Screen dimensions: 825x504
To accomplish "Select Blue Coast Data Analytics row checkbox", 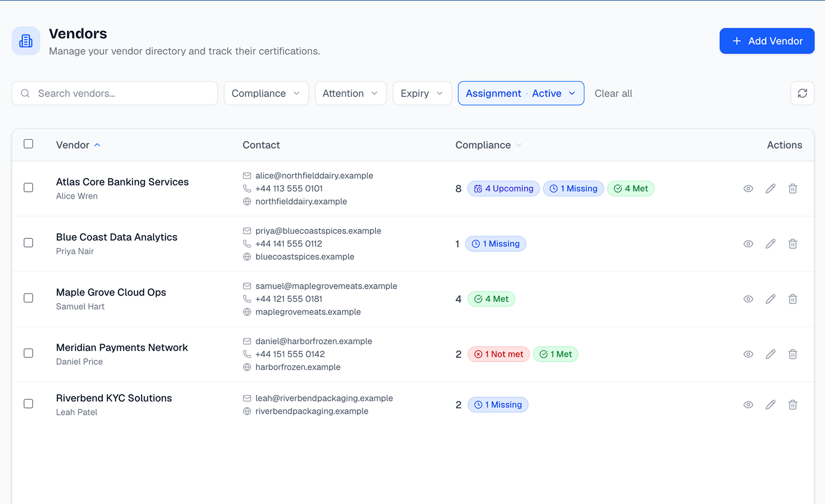I will pos(28,242).
